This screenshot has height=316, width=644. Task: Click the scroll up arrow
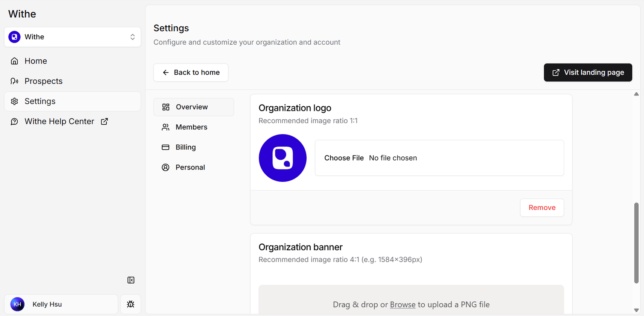636,94
